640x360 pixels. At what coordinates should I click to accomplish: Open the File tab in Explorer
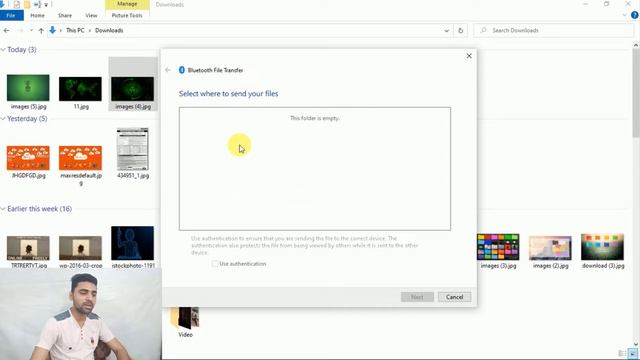click(x=11, y=16)
